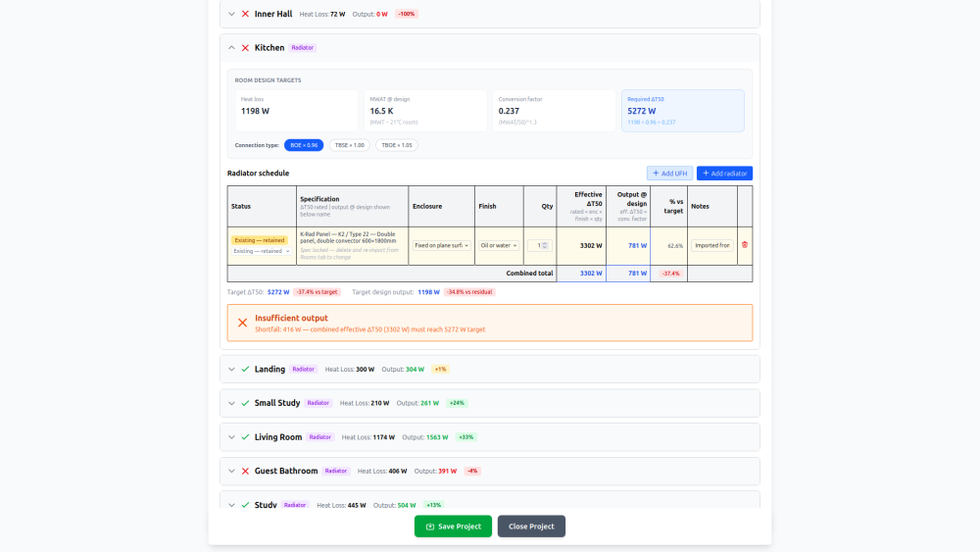Click the radiator Notes input field

point(712,245)
